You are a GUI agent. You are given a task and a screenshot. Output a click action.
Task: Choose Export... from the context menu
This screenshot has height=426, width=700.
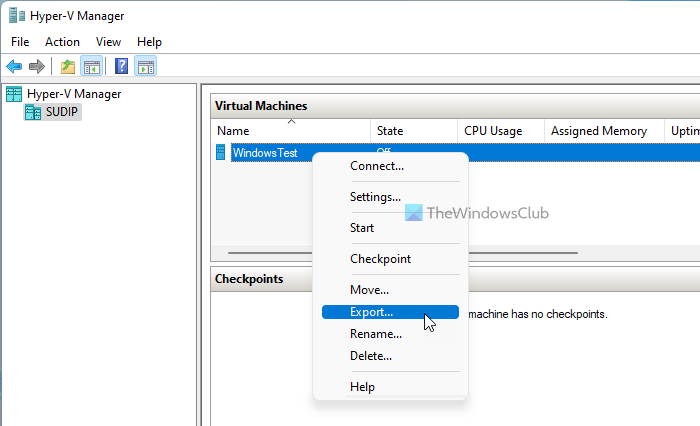(390, 312)
